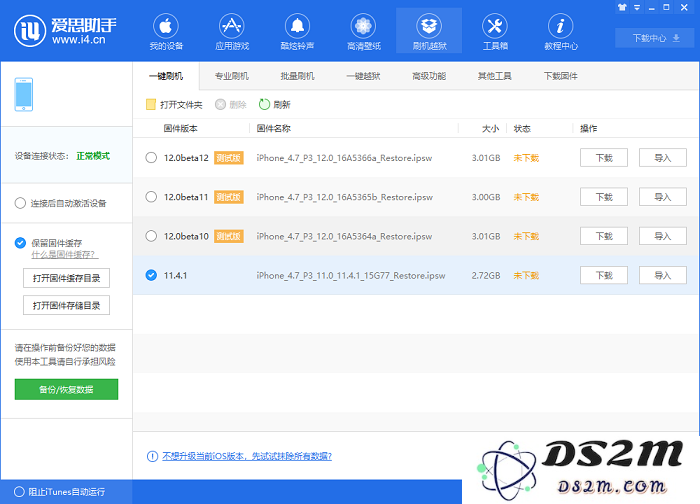700x504 pixels.
Task: Toggle firmware 11.4.1 radio selection
Action: coord(151,275)
